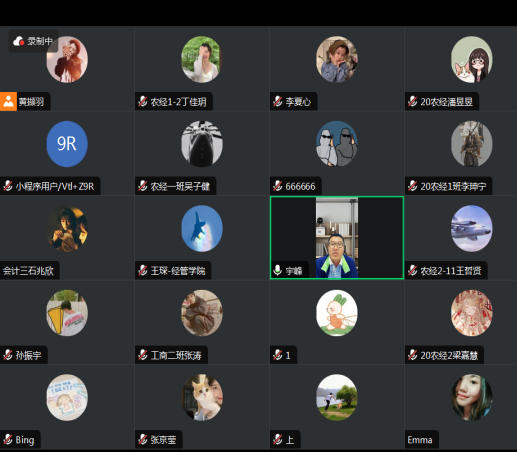517x452 pixels.
Task: Click muted mic icon beside 孙振宇
Action: coord(8,355)
